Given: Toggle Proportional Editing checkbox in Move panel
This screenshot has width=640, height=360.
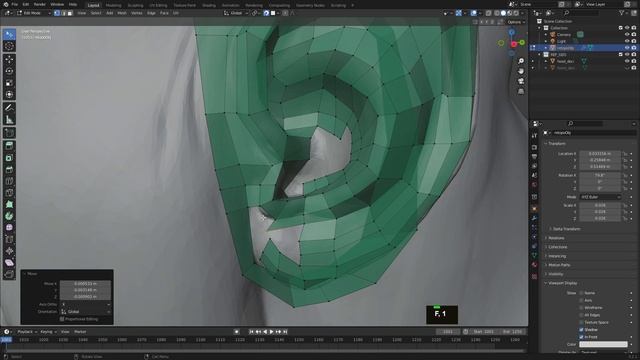Looking at the screenshot, I should point(62,319).
